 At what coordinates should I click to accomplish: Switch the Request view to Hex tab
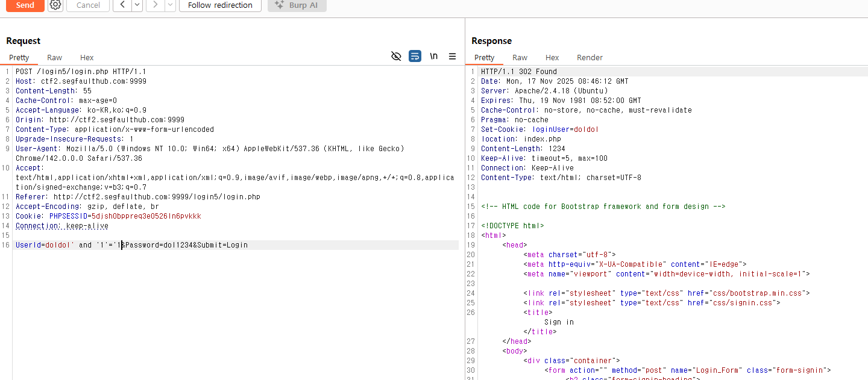(87, 58)
